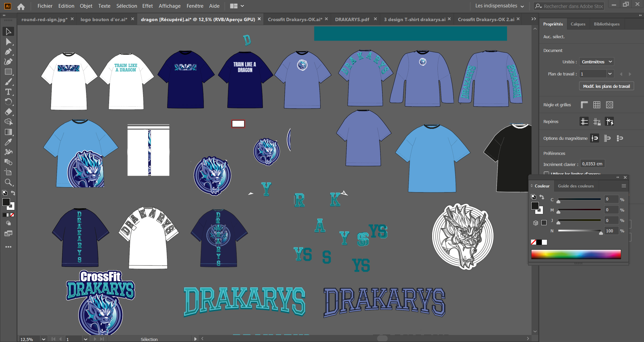Go to the Illustrator Home screen

pos(21,6)
